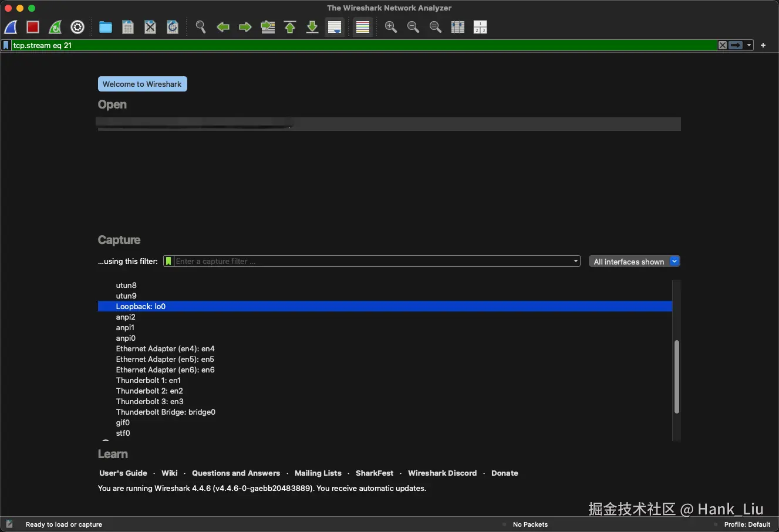The width and height of the screenshot is (779, 532).
Task: Stop capture using the red square icon
Action: [x=33, y=27]
